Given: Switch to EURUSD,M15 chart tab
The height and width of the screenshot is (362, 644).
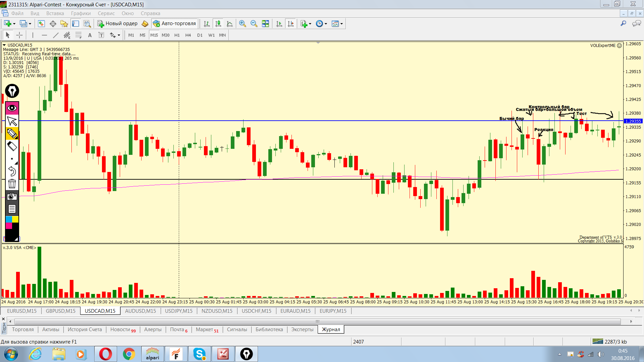Looking at the screenshot, I should [x=22, y=311].
